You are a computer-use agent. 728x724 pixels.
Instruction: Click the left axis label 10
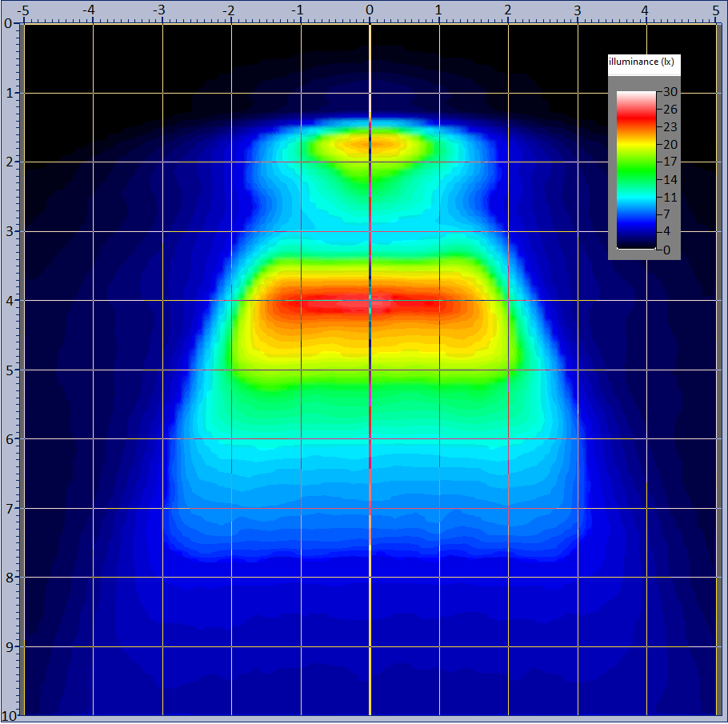coord(9,715)
